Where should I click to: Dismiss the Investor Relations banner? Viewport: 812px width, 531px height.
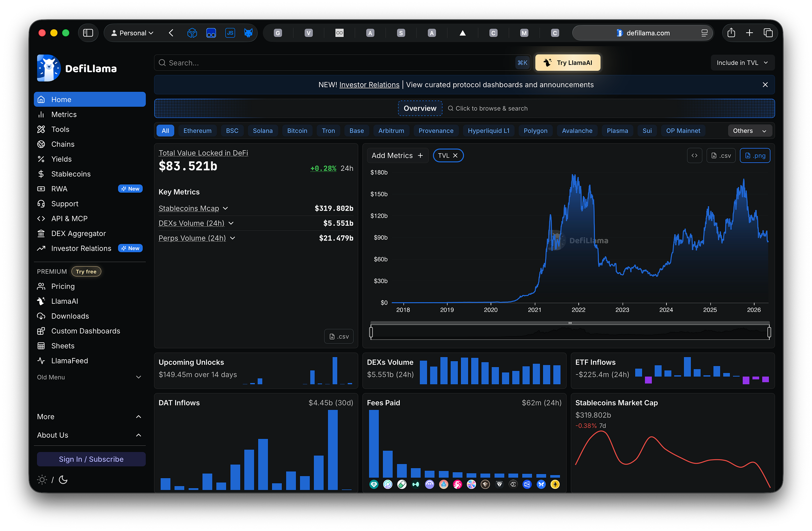click(x=765, y=85)
